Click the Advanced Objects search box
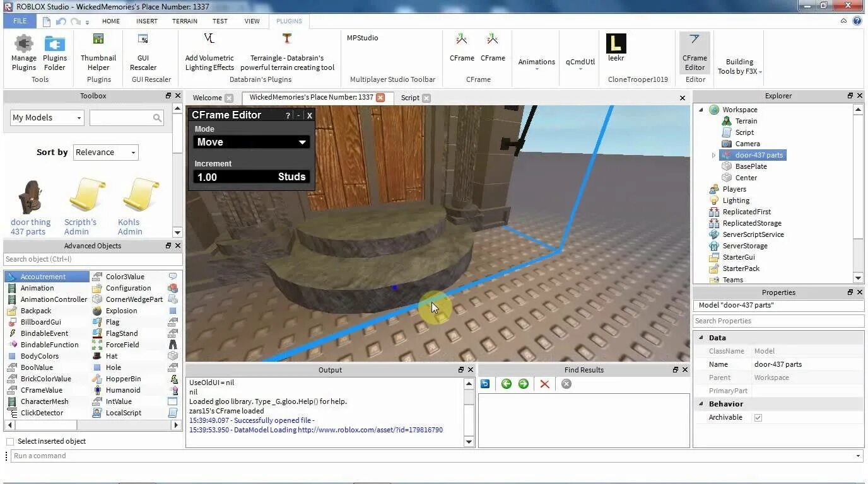Image resolution: width=868 pixels, height=484 pixels. [93, 259]
